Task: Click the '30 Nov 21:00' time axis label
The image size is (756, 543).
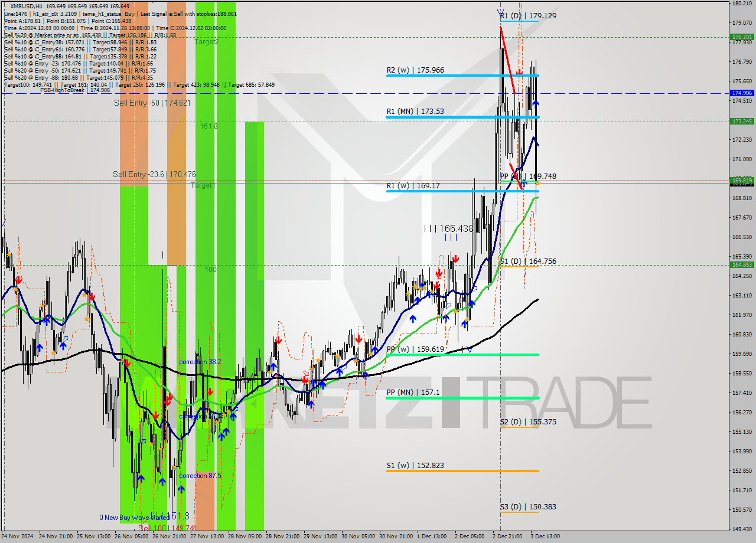Action: (x=397, y=537)
